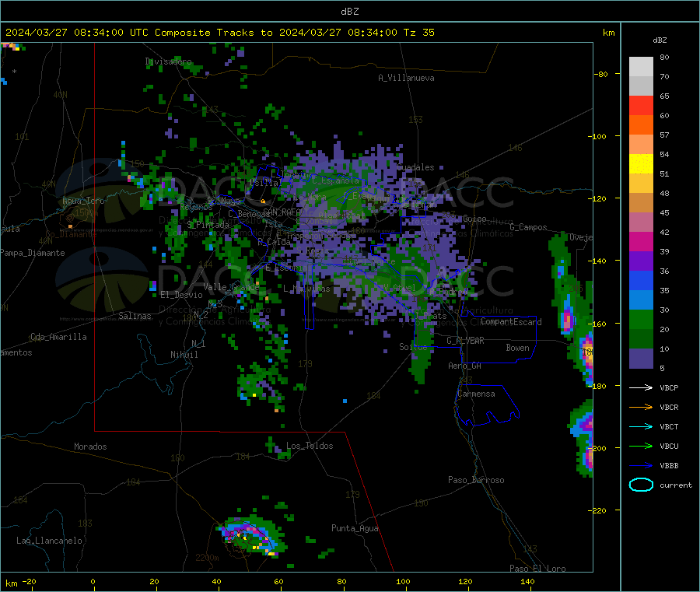Image resolution: width=700 pixels, height=592 pixels.
Task: Click the 'dBZ' title at top
Action: pos(349,12)
